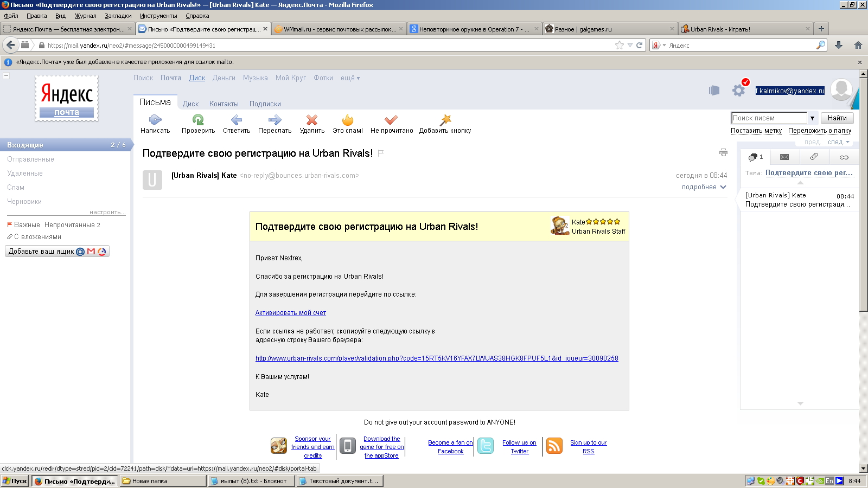Mark message with Это спам! flame icon
The image size is (868, 488).
(348, 120)
